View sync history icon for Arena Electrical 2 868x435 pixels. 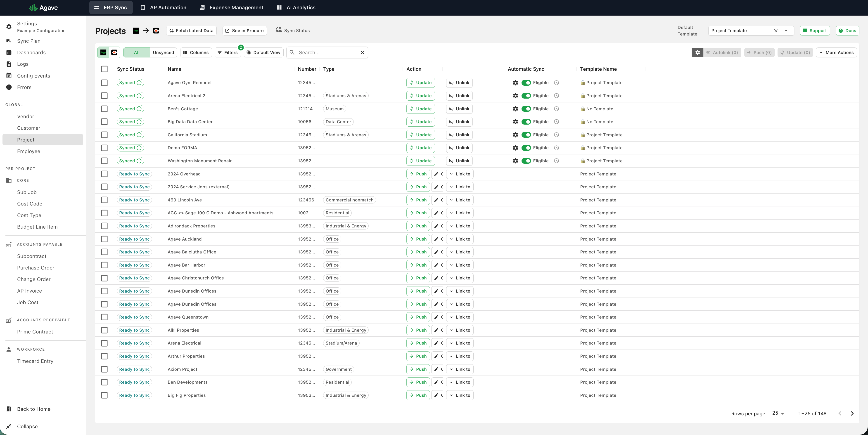pos(556,96)
